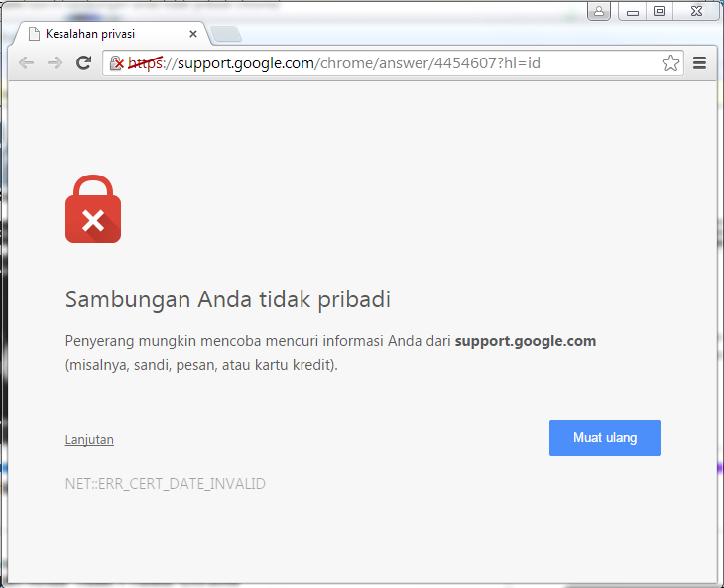Close the Kesalahan privasi tab
Viewport: 724px width, 588px height.
click(x=193, y=34)
